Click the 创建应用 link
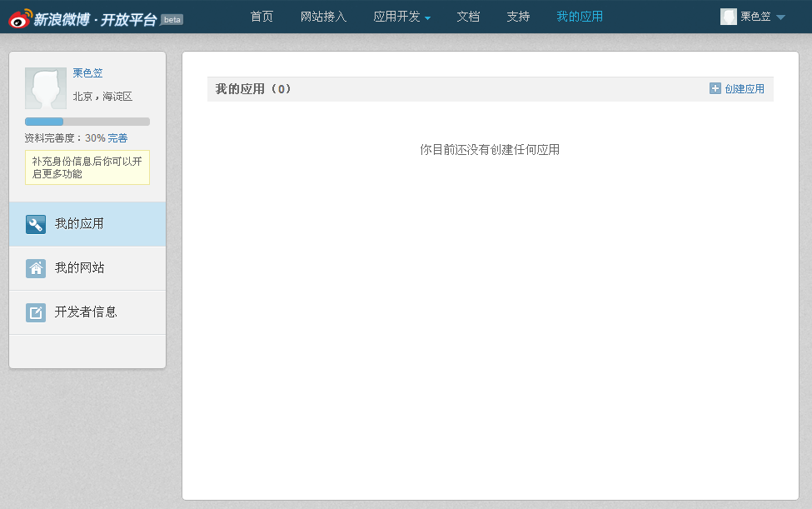This screenshot has height=509, width=812. pos(745,89)
